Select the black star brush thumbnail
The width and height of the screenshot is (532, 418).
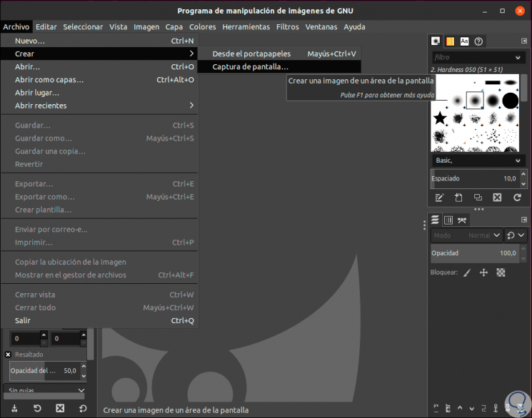point(440,118)
